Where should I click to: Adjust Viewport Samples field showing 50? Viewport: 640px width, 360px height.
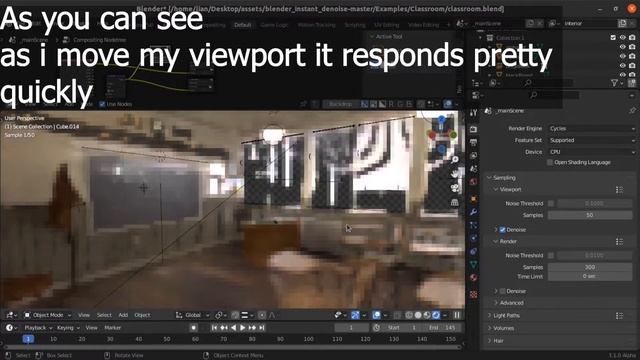point(590,215)
